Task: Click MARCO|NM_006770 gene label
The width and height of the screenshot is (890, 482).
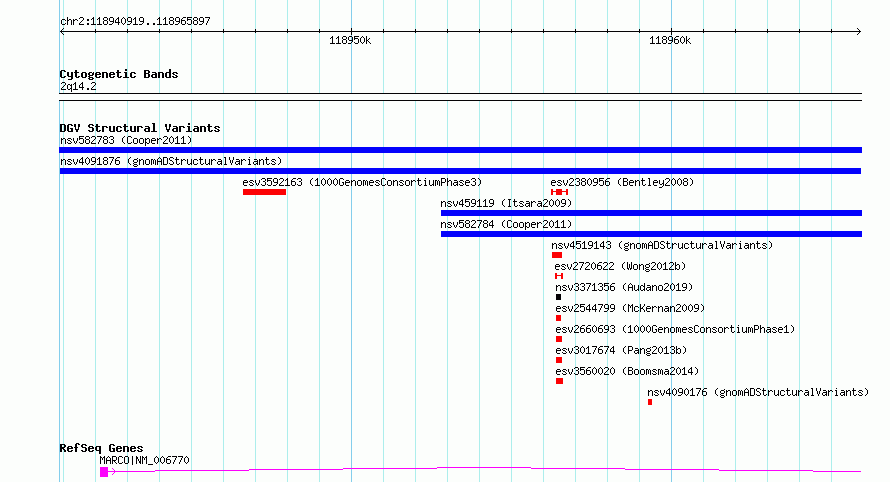Action: (x=145, y=460)
